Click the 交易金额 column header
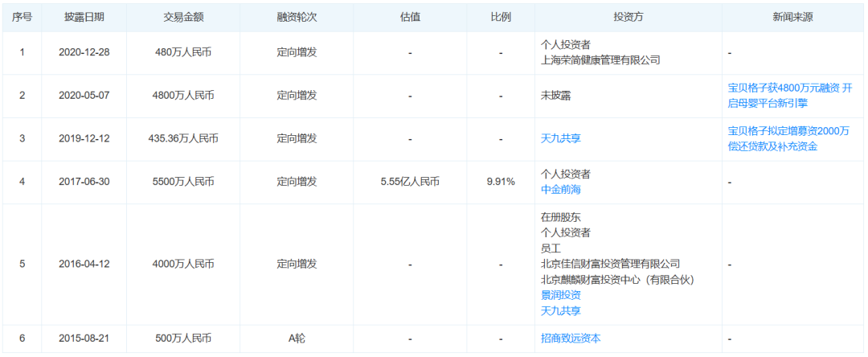The height and width of the screenshot is (357, 868). click(x=184, y=17)
